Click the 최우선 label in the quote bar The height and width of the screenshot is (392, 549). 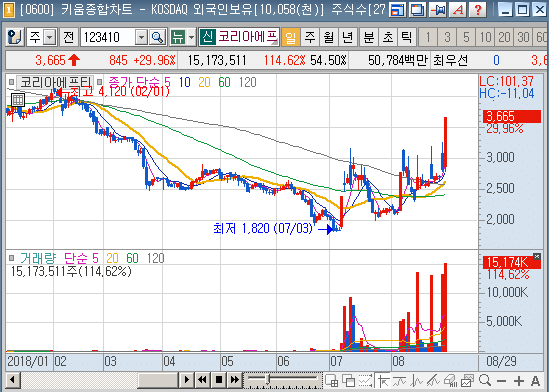click(x=450, y=61)
